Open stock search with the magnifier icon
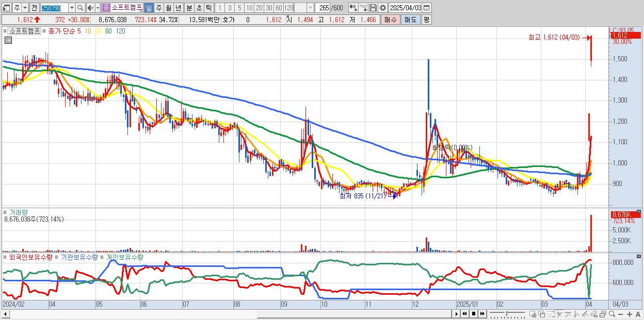The width and height of the screenshot is (644, 320). coord(81,8)
